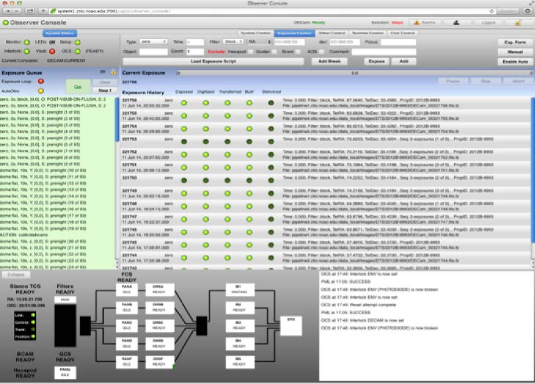Click into the Comment input field
Viewport: 535px width, 384px height.
[x=384, y=52]
